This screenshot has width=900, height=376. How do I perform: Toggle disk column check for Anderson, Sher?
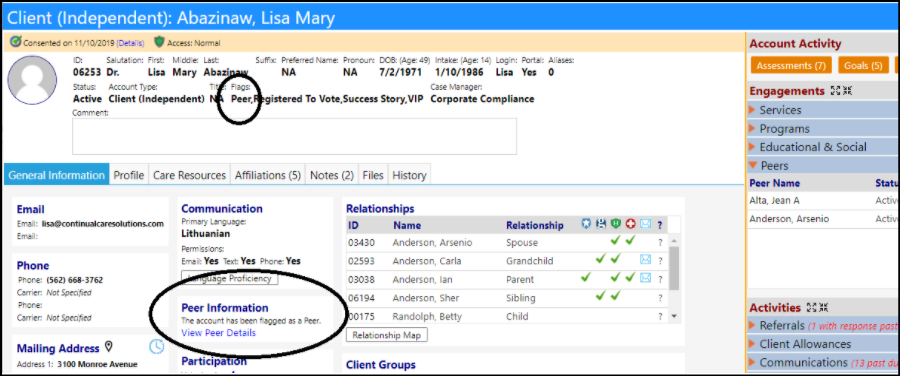[x=601, y=296]
